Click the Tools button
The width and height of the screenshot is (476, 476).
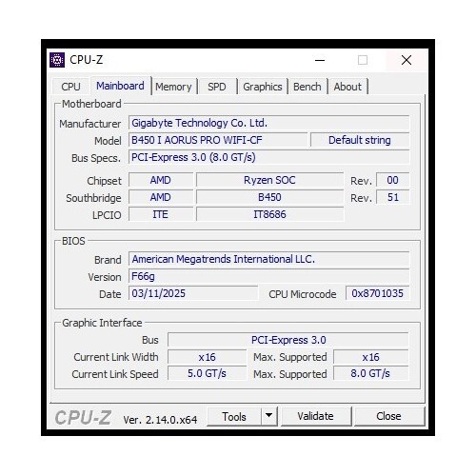point(234,416)
